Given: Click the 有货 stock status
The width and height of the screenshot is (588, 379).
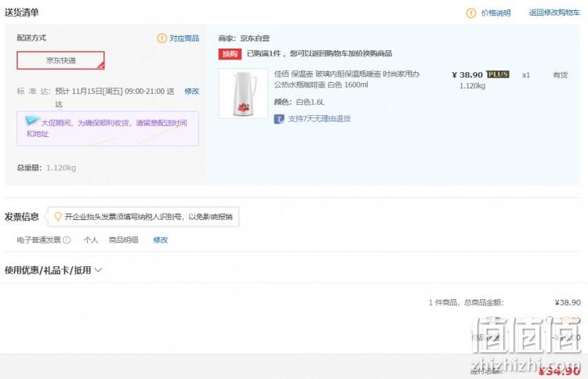Looking at the screenshot, I should pos(561,75).
